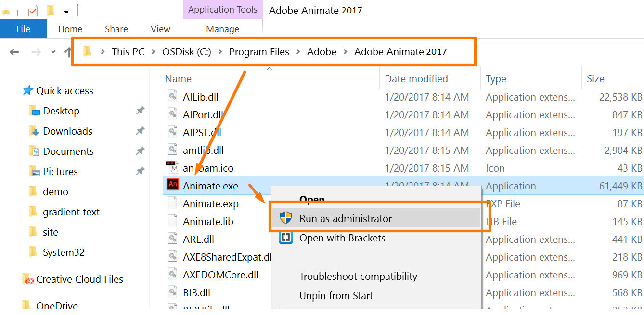Click the Properties checkmark icon in title bar
This screenshot has height=315, width=644.
point(33,10)
